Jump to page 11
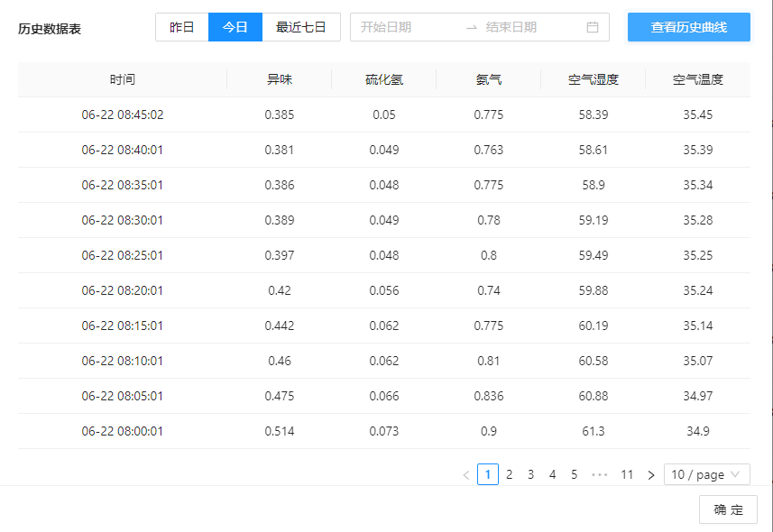 pyautogui.click(x=627, y=475)
